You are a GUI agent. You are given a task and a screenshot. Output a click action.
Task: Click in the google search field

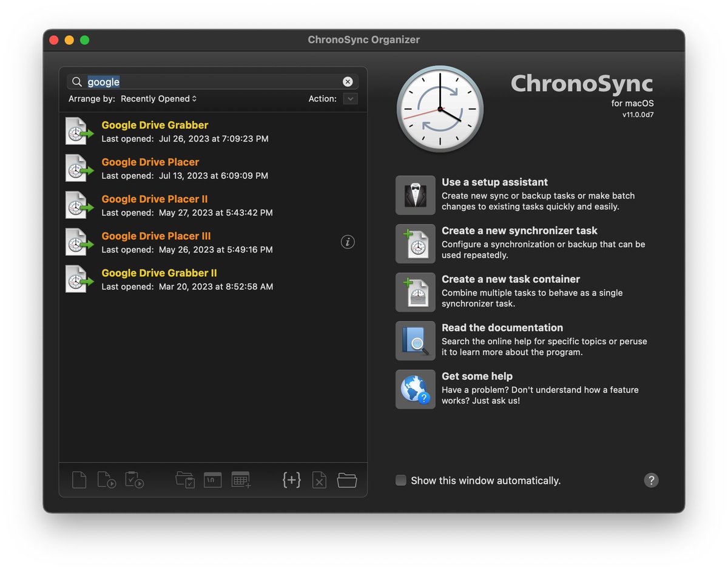pos(212,82)
